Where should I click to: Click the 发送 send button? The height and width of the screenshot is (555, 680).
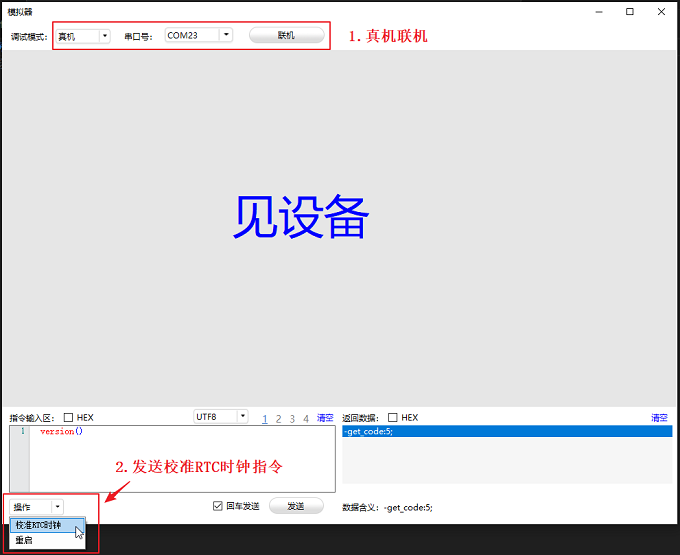pyautogui.click(x=296, y=506)
